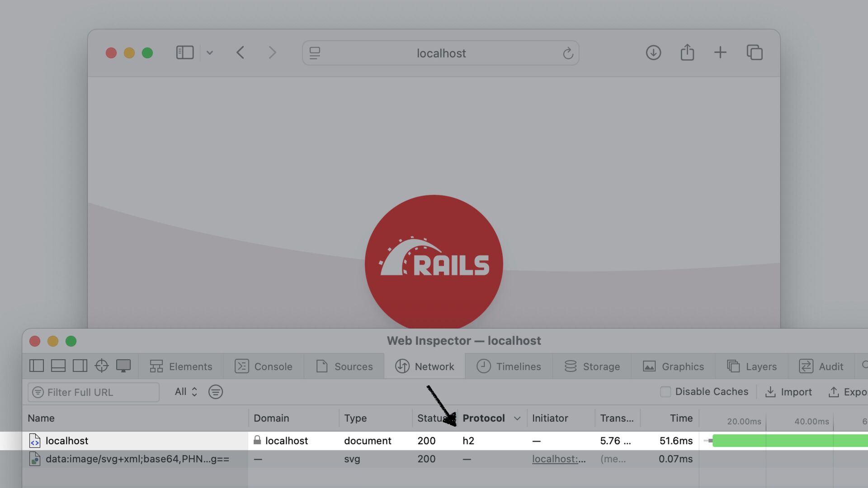868x488 pixels.
Task: Click the Import button
Action: tap(788, 392)
